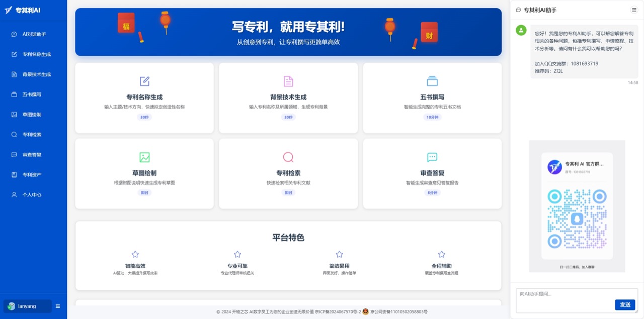The height and width of the screenshot is (319, 644).
Task: Click the 个人中心 user icon in sidebar
Action: click(14, 195)
